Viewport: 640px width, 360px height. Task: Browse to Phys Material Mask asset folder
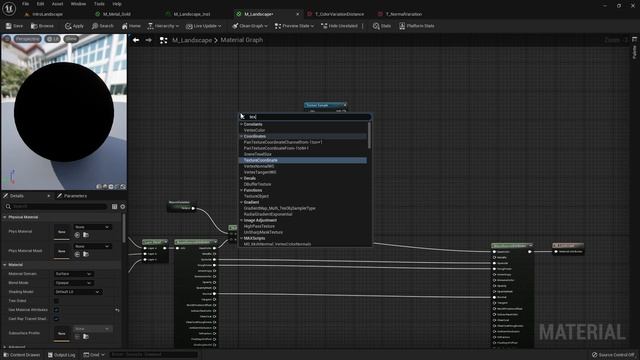click(x=86, y=254)
